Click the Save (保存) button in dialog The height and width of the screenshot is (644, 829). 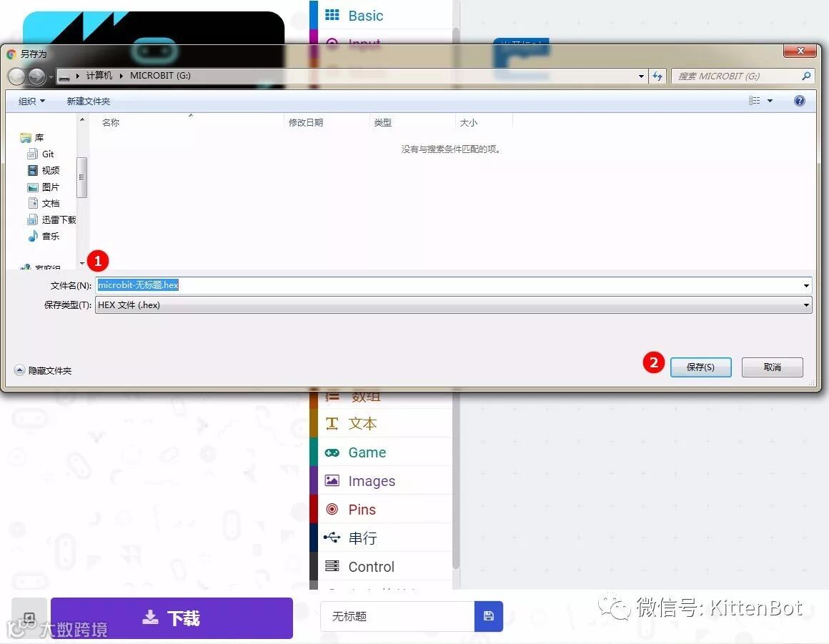point(700,367)
